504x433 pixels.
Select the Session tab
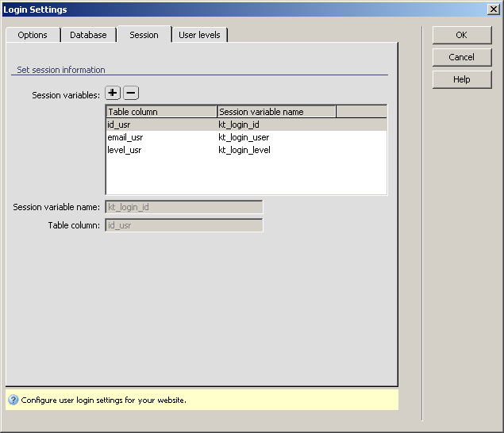[x=144, y=35]
